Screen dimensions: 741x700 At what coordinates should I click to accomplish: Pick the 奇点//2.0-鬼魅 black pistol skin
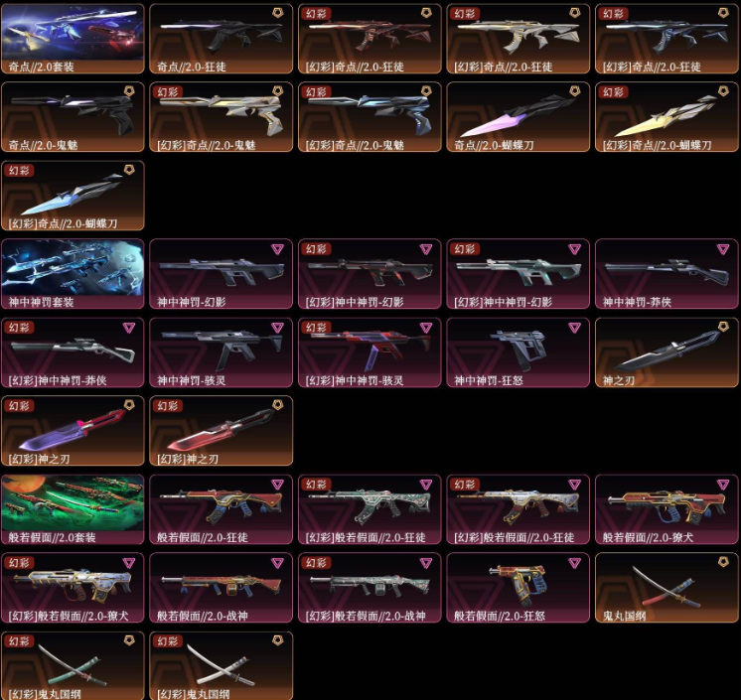pos(73,117)
